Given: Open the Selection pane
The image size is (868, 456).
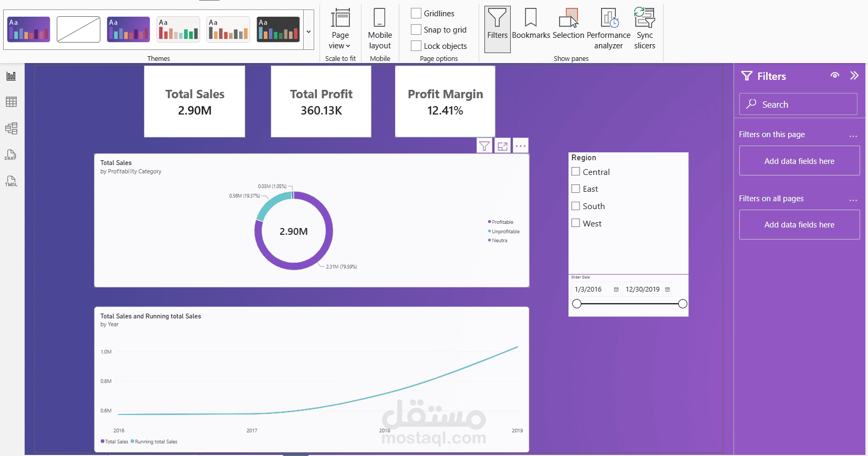Looking at the screenshot, I should (569, 24).
